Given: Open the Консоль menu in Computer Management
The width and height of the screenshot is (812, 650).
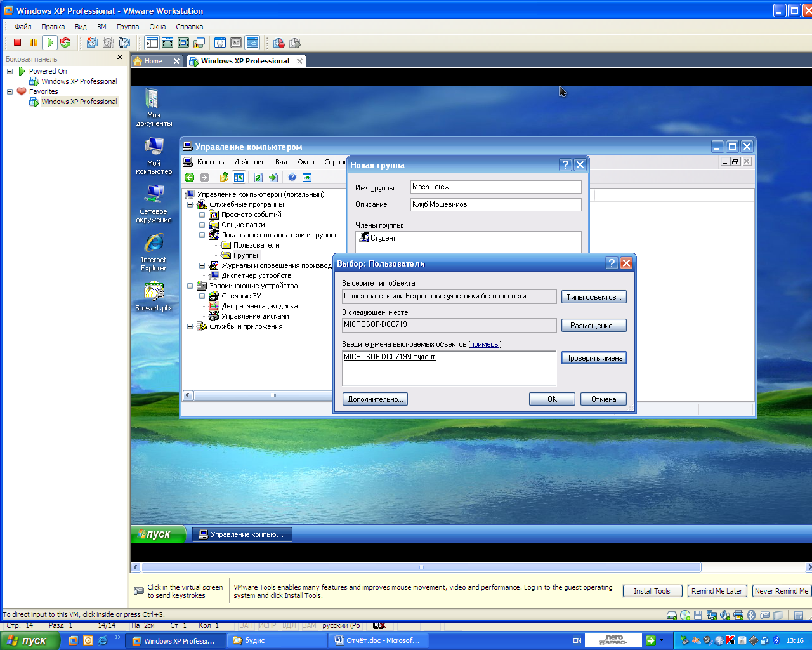Looking at the screenshot, I should coord(210,162).
